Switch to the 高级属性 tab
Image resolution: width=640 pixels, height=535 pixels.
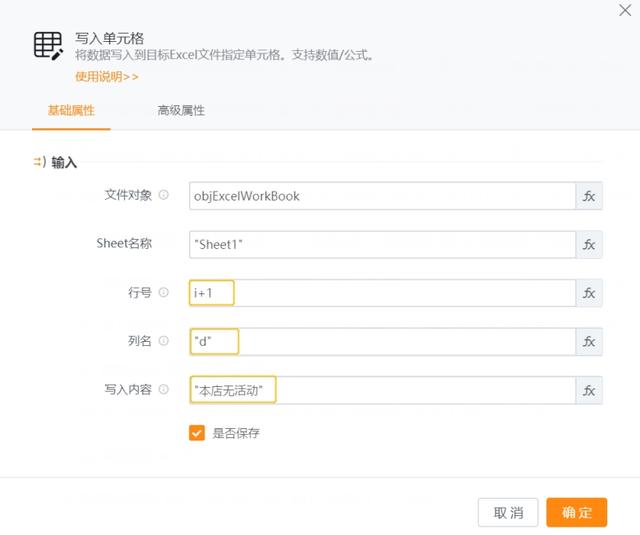[x=180, y=111]
